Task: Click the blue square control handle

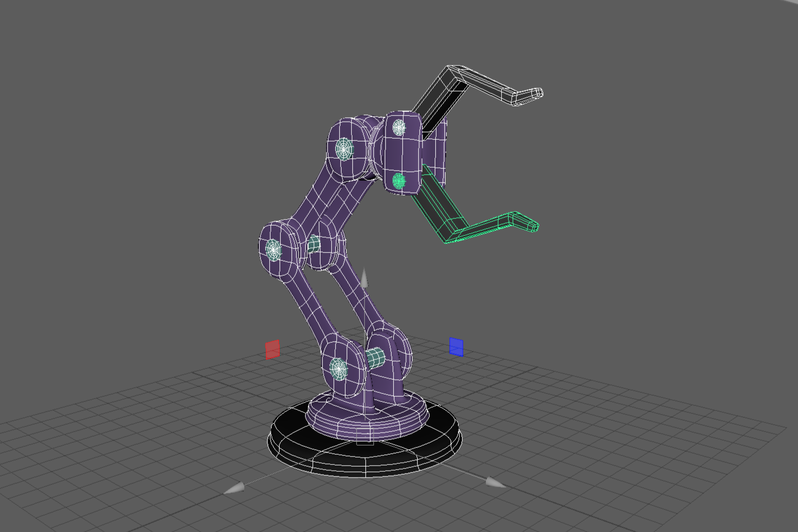Action: [456, 347]
